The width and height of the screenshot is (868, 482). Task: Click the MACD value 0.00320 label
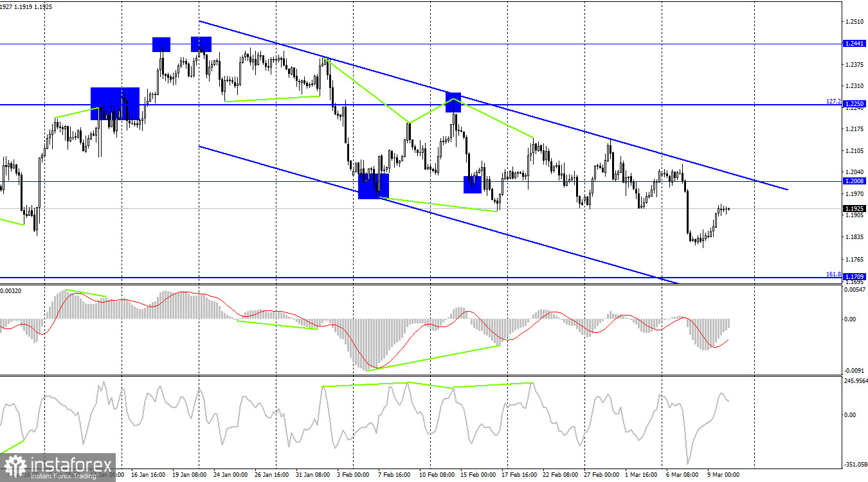10,291
